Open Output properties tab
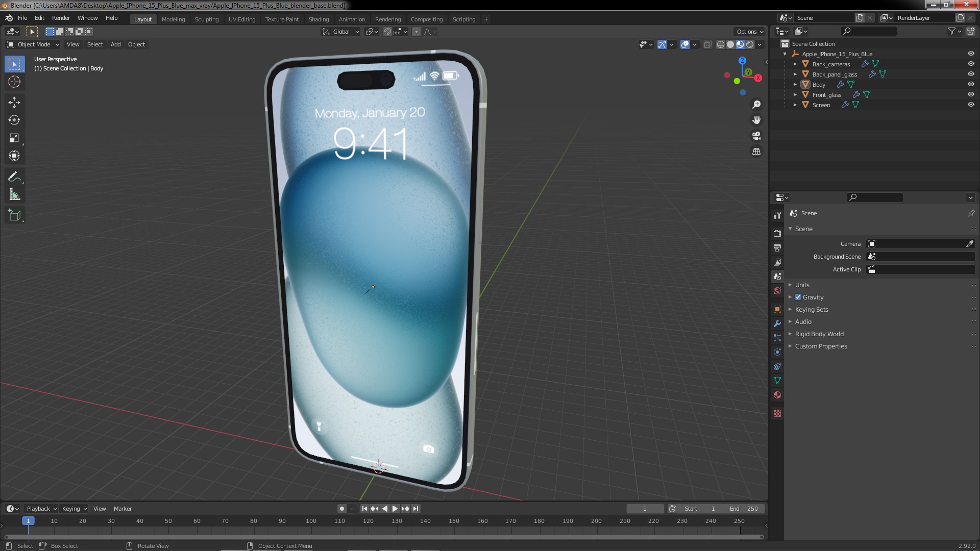Image resolution: width=980 pixels, height=551 pixels. pos(777,247)
